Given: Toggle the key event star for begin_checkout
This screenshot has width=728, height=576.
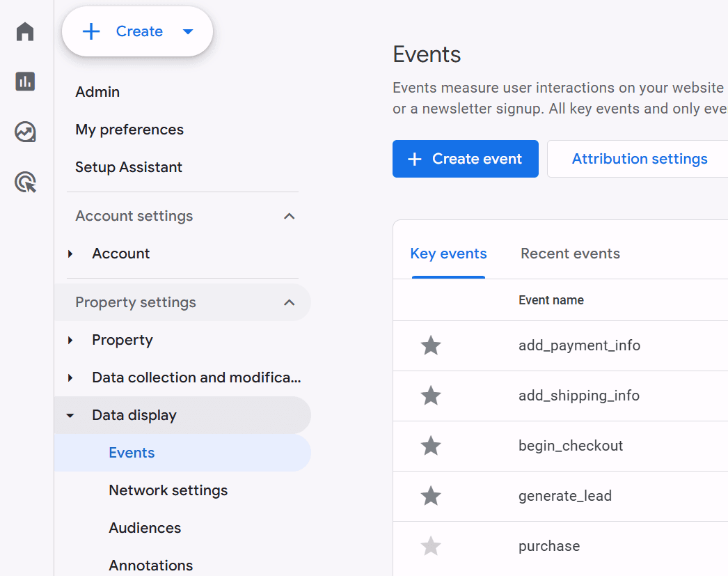Looking at the screenshot, I should 430,446.
